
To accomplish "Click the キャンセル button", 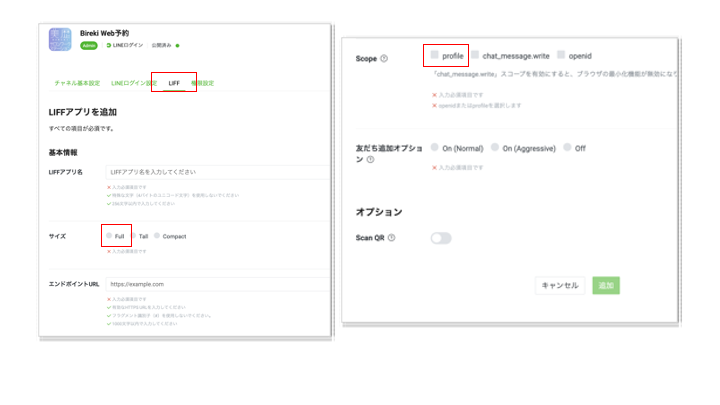I will pos(559,285).
